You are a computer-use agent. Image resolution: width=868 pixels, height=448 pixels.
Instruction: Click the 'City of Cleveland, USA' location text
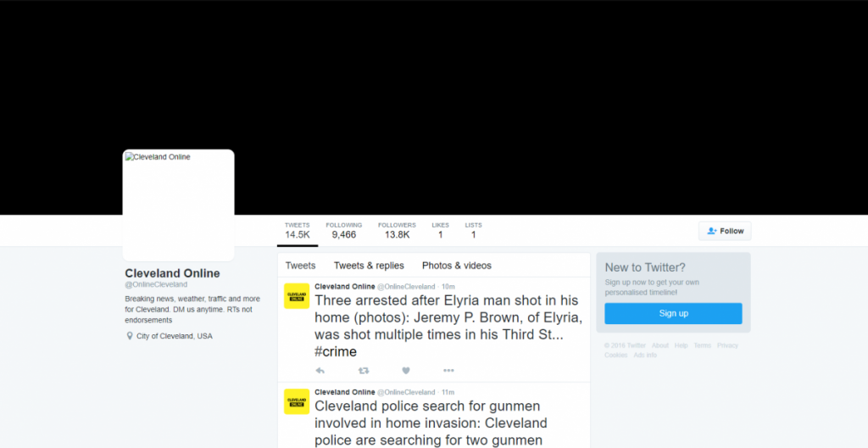175,336
